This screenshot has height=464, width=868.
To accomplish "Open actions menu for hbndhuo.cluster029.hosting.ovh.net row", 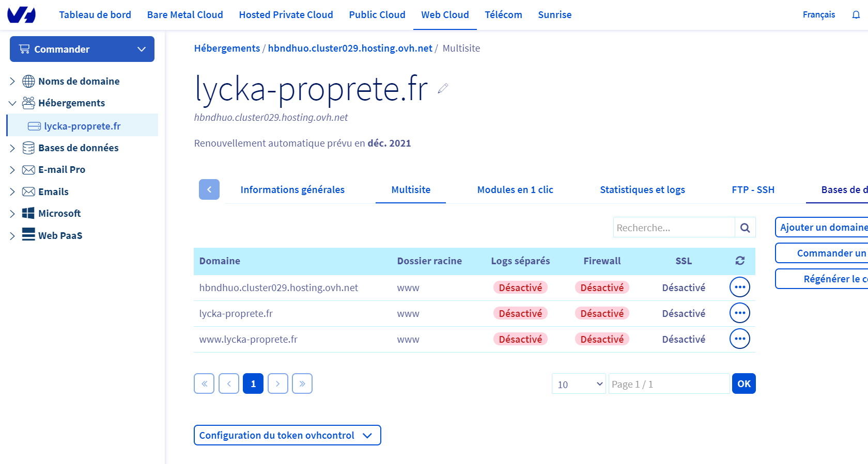I will pos(739,287).
